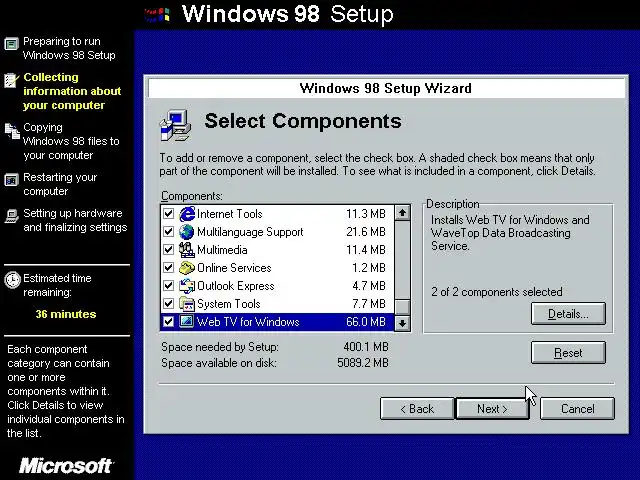
Task: Click the Microsoft logo
Action: [66, 466]
